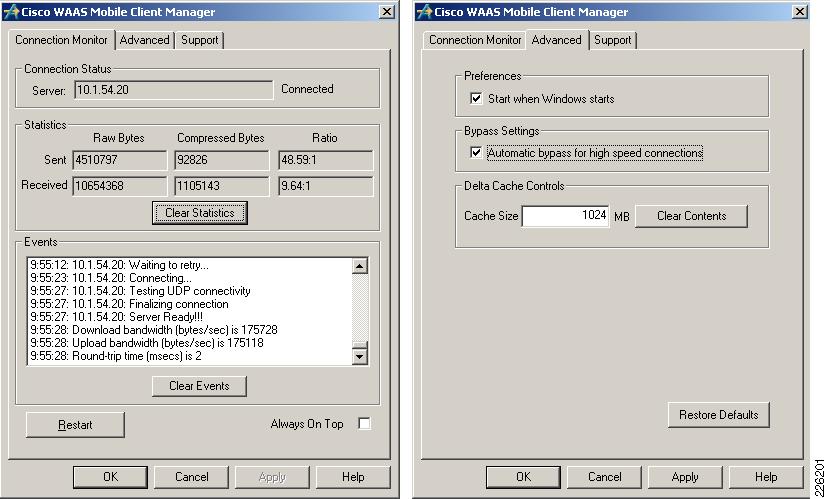Image resolution: width=825 pixels, height=499 pixels.
Task: Click the Download bandwidth event line
Action: pyautogui.click(x=154, y=330)
